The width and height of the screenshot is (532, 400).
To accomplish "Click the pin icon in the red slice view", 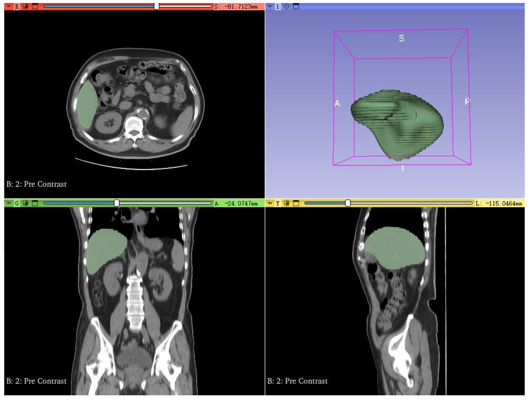I will [9, 6].
